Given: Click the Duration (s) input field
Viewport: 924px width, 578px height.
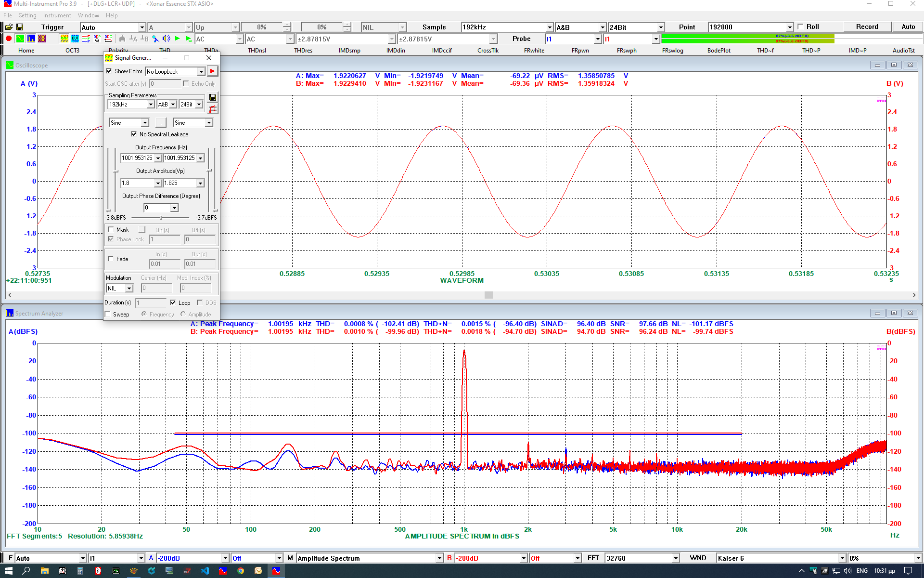Looking at the screenshot, I should click(x=151, y=303).
